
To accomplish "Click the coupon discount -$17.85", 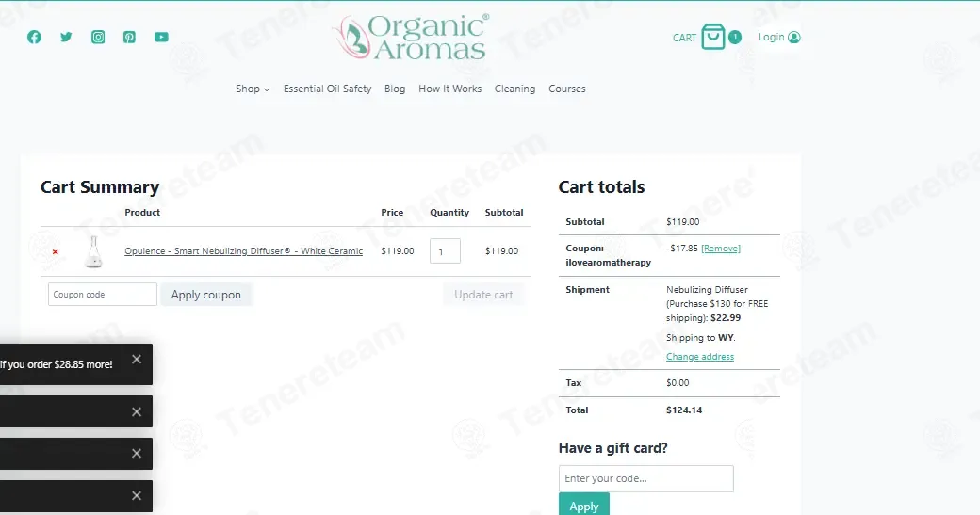I will [x=682, y=249].
